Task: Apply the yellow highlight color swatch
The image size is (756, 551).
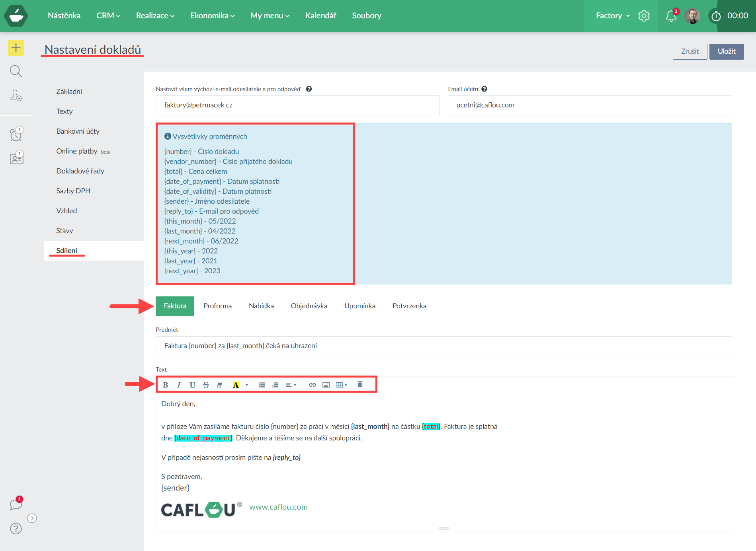Action: click(236, 385)
